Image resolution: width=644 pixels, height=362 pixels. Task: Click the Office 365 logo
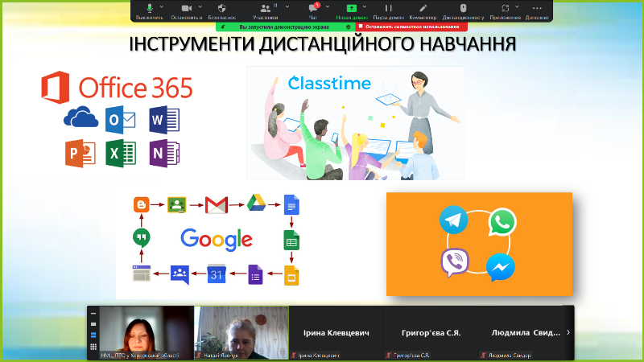coord(117,87)
